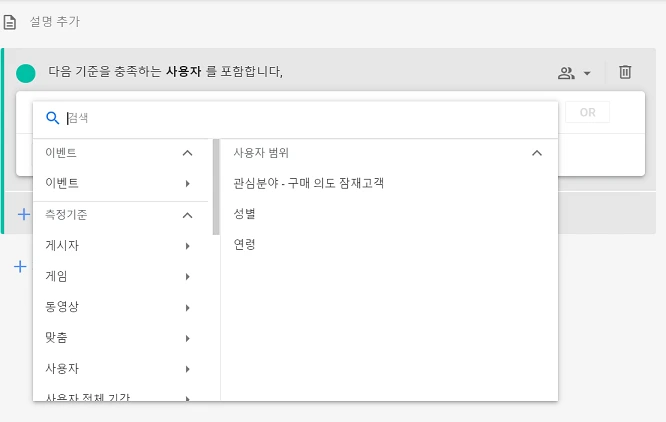Screen dimensions: 666x422
Task: Click the 설명 추가 description field
Action: (x=55, y=22)
